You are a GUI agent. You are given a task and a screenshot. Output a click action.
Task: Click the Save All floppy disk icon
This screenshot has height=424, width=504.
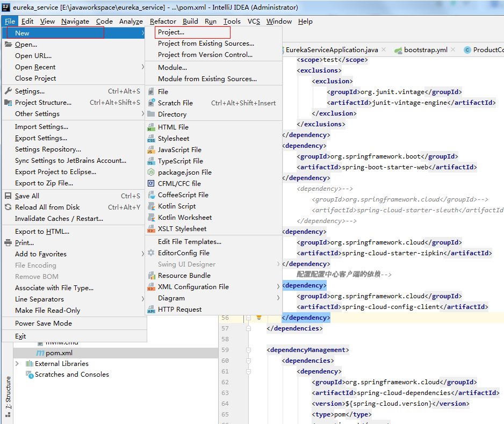(x=9, y=196)
